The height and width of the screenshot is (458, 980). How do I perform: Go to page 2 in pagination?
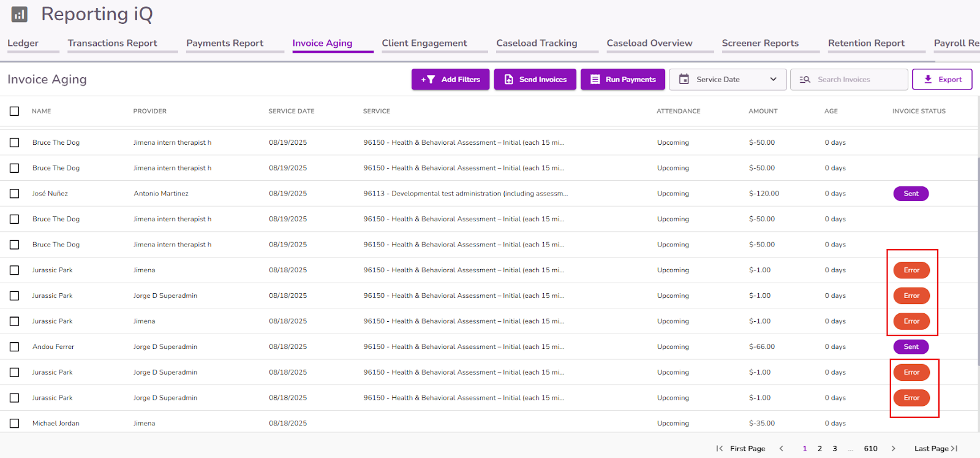[x=820, y=449]
